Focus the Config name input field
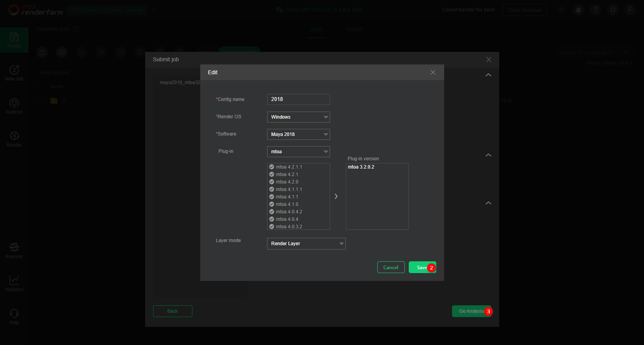The height and width of the screenshot is (345, 644). [x=298, y=99]
